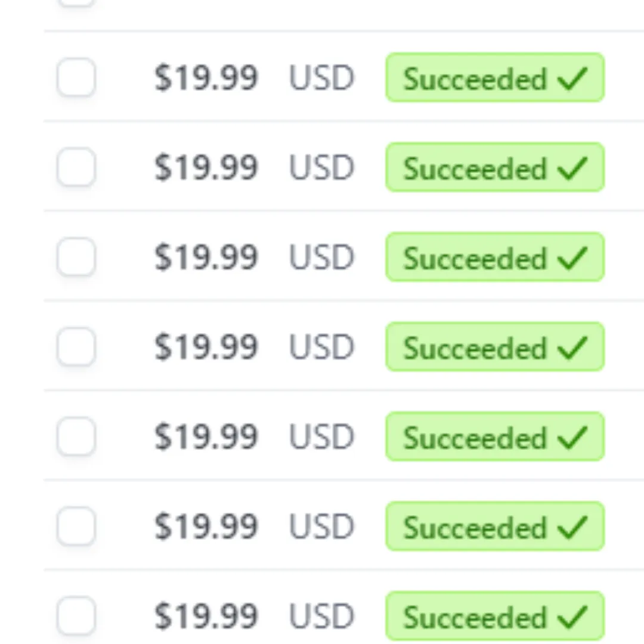
Task: Click the checkmark icon in the third Succeeded badge
Action: click(x=572, y=258)
